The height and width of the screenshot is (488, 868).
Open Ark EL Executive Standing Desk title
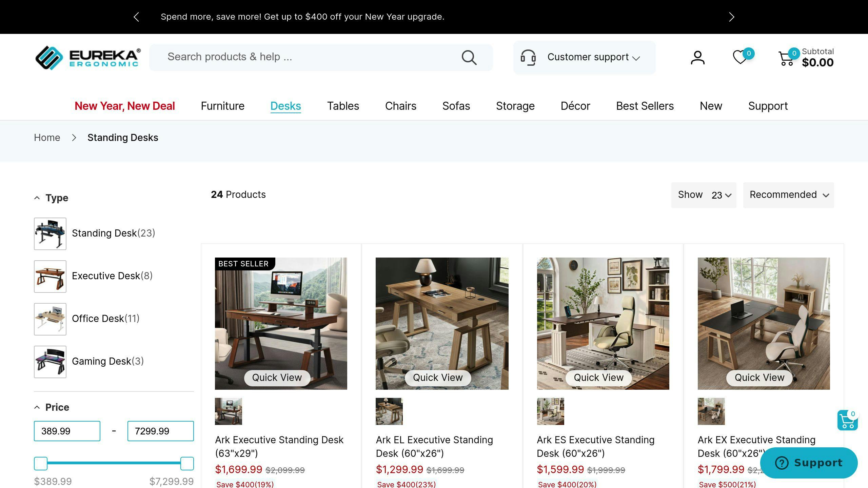point(434,447)
